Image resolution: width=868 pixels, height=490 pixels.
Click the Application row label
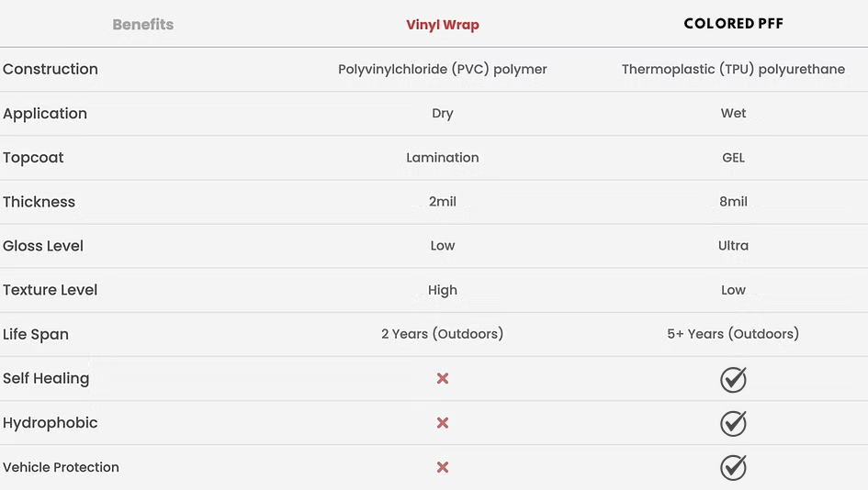pos(45,114)
